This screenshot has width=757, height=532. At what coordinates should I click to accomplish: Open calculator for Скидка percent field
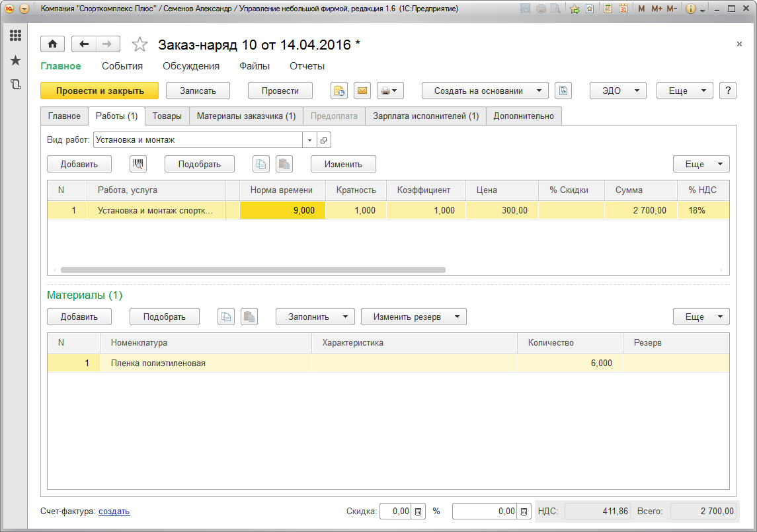(418, 512)
